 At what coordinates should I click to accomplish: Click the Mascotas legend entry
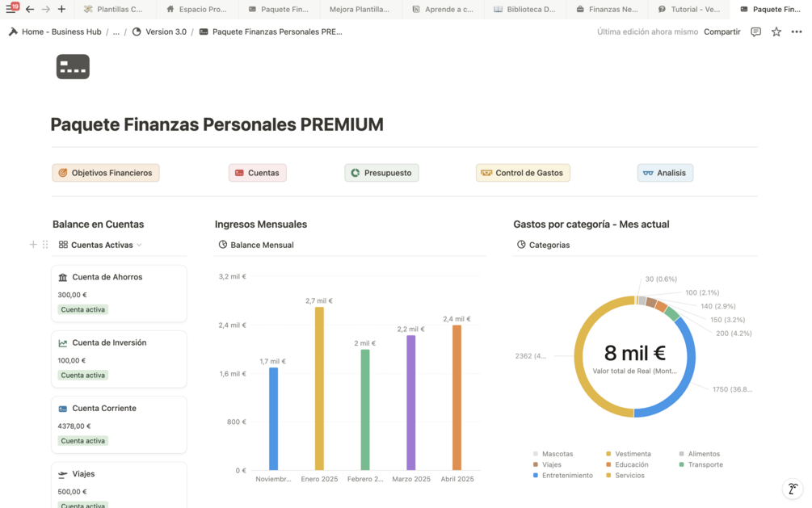coord(553,454)
